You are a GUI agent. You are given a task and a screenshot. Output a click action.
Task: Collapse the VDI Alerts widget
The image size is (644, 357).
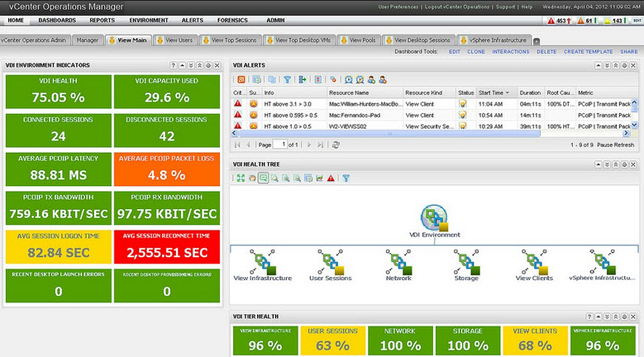(598, 65)
